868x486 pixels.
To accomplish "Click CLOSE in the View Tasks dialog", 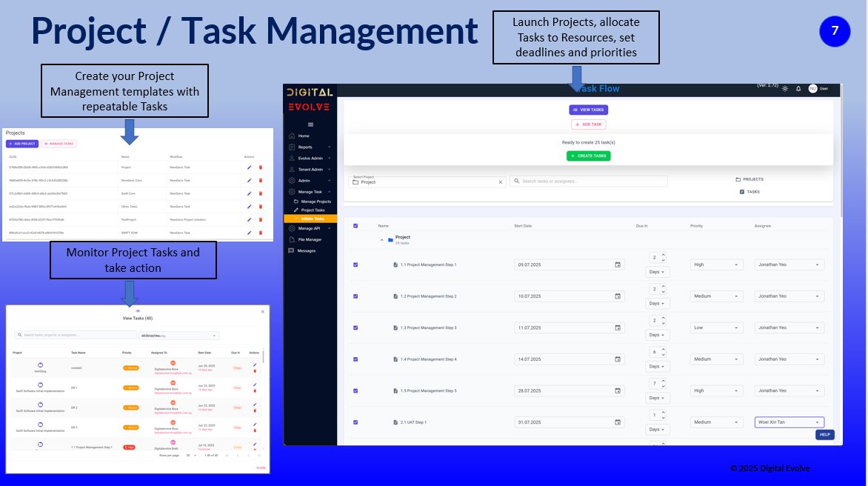I will pyautogui.click(x=261, y=467).
